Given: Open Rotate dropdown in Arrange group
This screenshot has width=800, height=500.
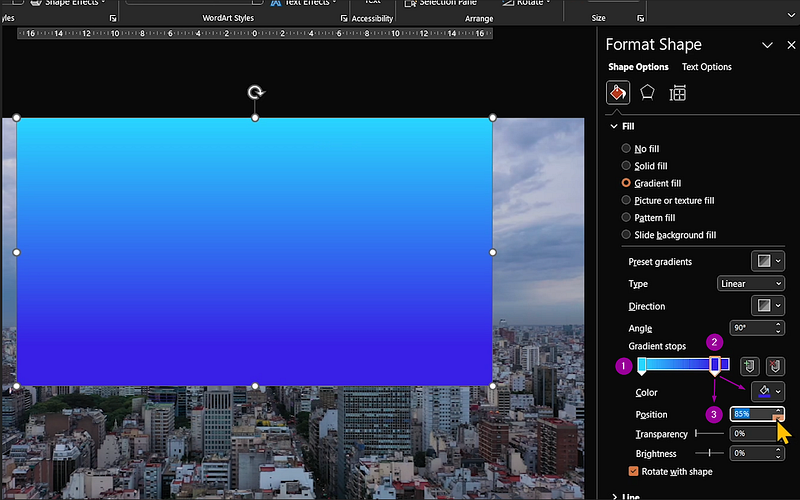Looking at the screenshot, I should (x=526, y=3).
